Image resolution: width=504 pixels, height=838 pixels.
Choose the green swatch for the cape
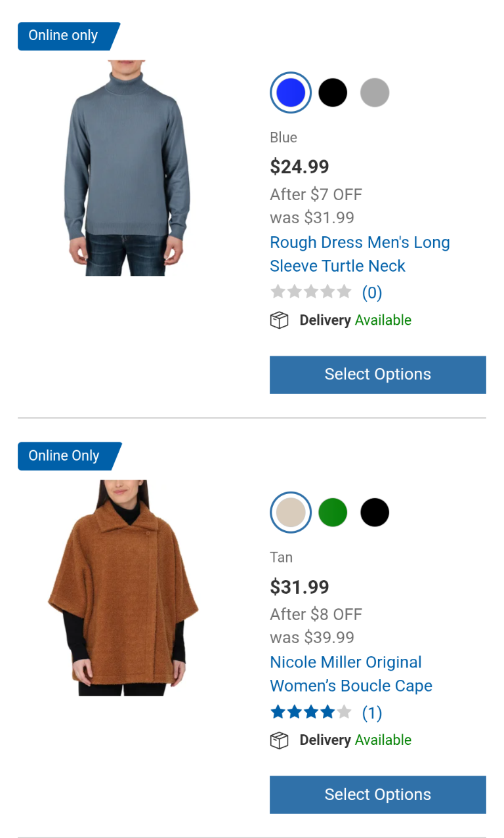click(x=333, y=513)
